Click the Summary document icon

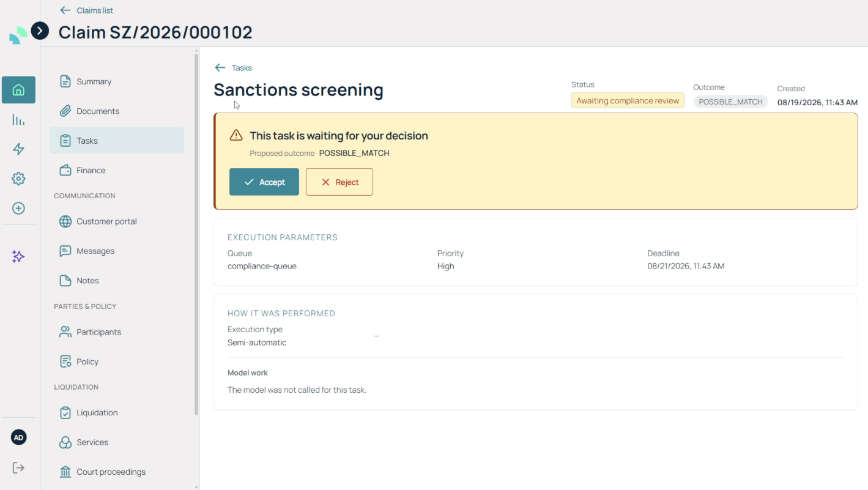coord(65,81)
